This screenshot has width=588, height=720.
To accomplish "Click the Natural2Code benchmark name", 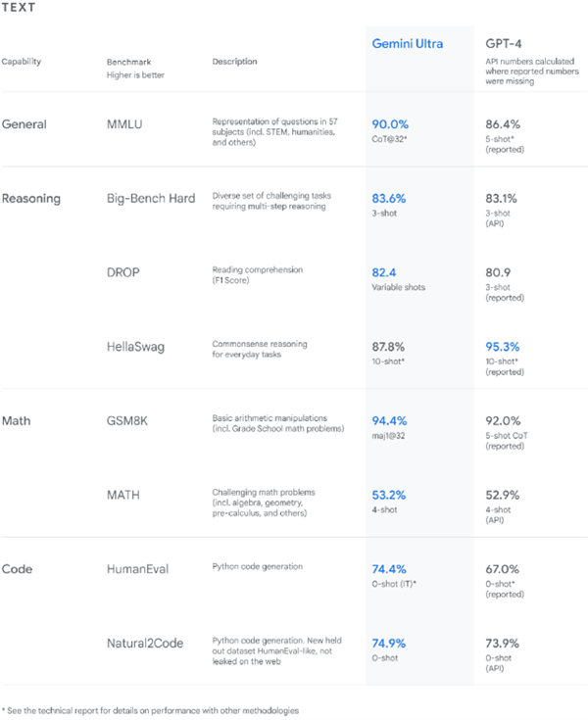I will [145, 644].
